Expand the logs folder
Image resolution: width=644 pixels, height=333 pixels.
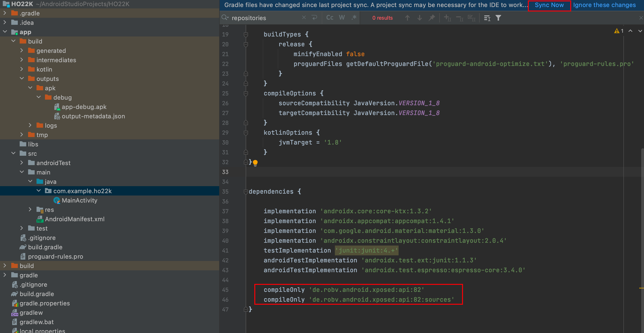pyautogui.click(x=30, y=125)
